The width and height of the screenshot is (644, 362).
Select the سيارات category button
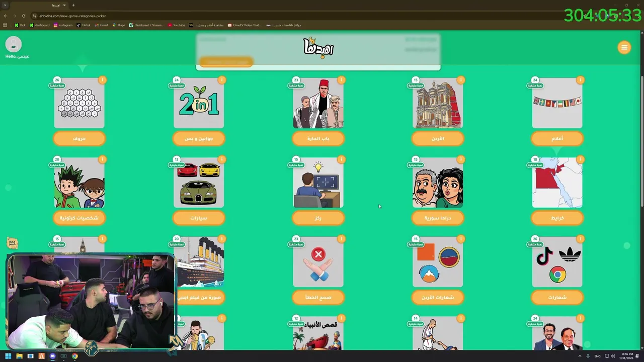(199, 218)
